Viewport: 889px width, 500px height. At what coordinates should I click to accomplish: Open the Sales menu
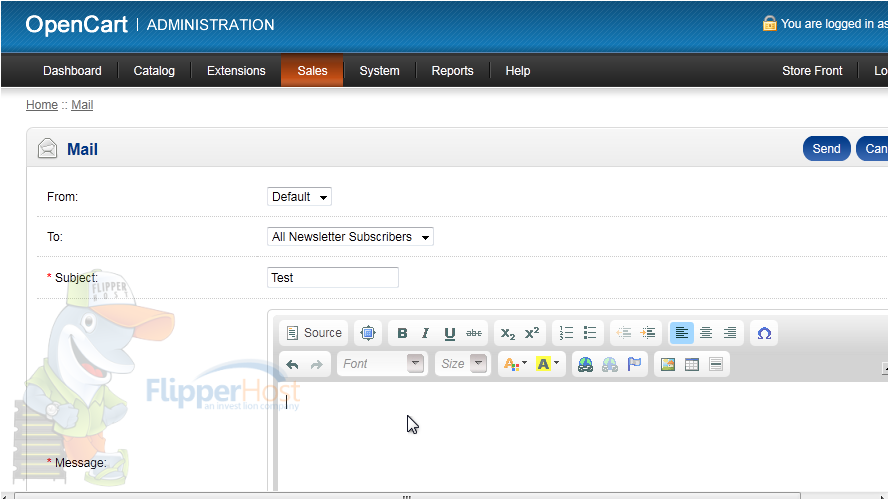[x=312, y=70]
